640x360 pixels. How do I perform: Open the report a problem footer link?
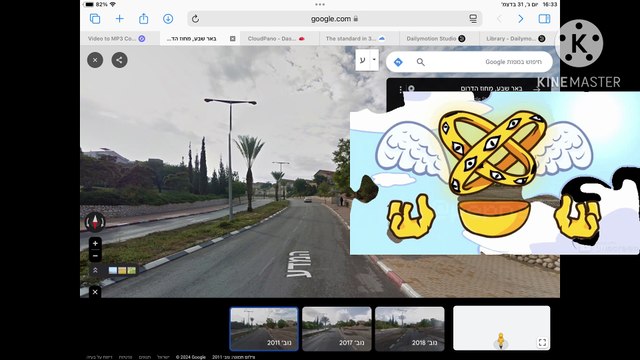(x=99, y=357)
